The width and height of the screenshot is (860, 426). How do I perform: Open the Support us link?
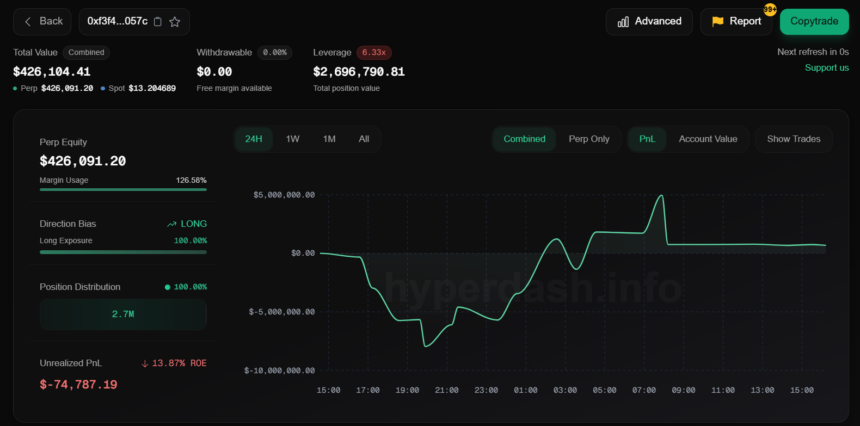pyautogui.click(x=826, y=68)
